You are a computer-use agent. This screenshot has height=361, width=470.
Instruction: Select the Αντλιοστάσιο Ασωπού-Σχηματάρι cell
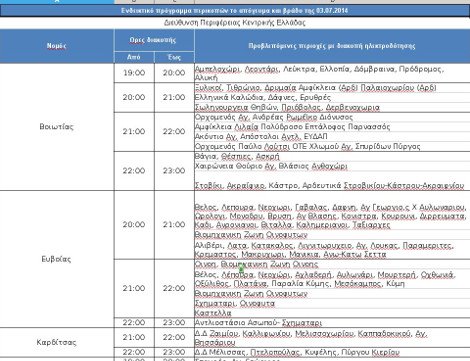[332, 323]
